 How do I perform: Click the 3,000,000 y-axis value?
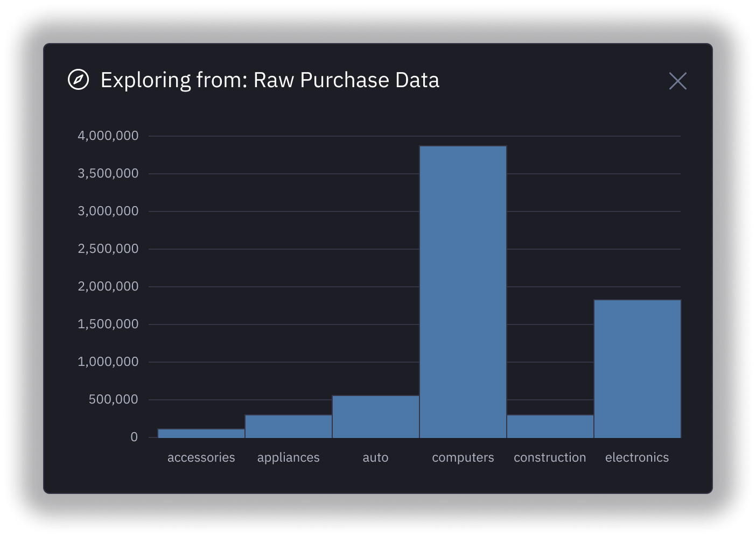(x=108, y=211)
